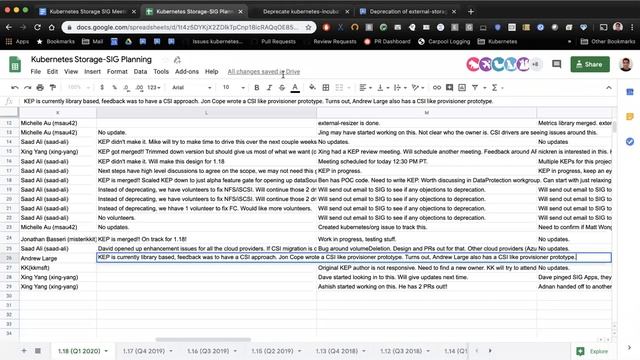This screenshot has width=640, height=360.
Task: Open text rotation dropdown
Action: (x=418, y=87)
